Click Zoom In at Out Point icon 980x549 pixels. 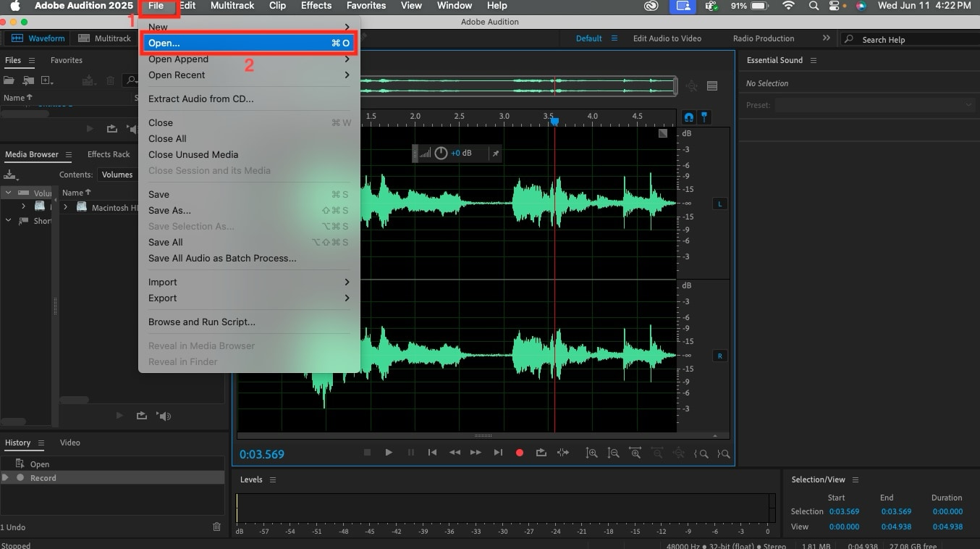pyautogui.click(x=723, y=453)
